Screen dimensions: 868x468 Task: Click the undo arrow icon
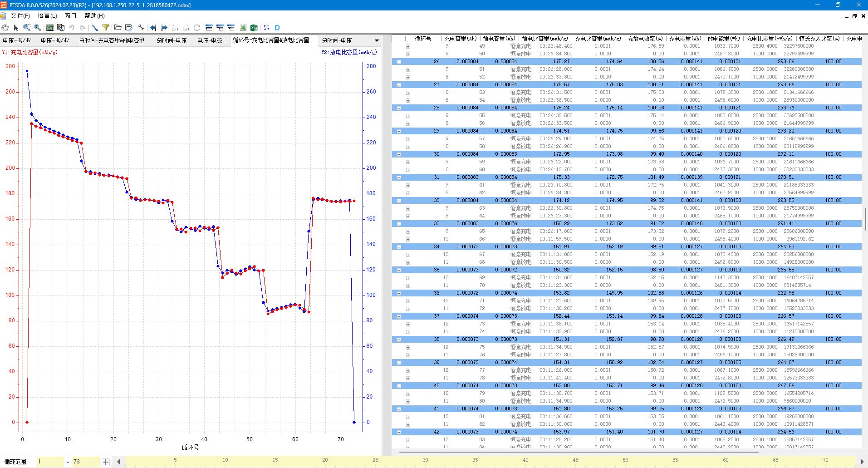(72, 28)
